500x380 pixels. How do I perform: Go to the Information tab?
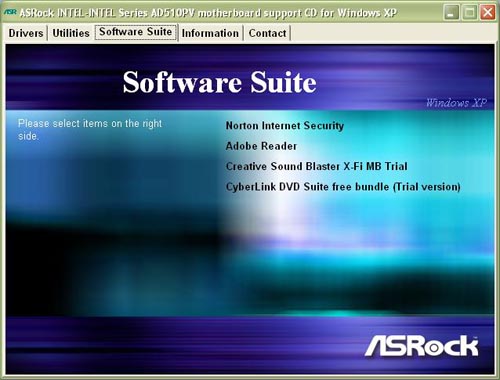[210, 33]
